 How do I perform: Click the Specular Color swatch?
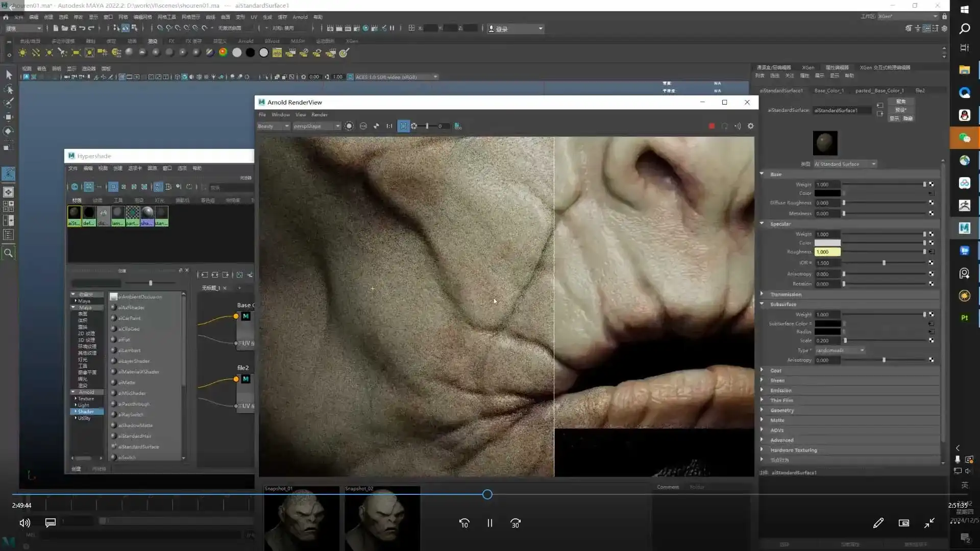(827, 243)
